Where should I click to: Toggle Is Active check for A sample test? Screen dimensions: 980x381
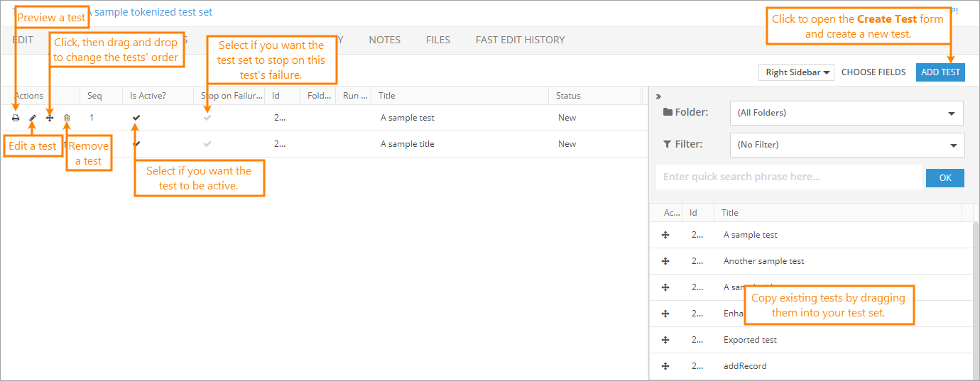(136, 118)
